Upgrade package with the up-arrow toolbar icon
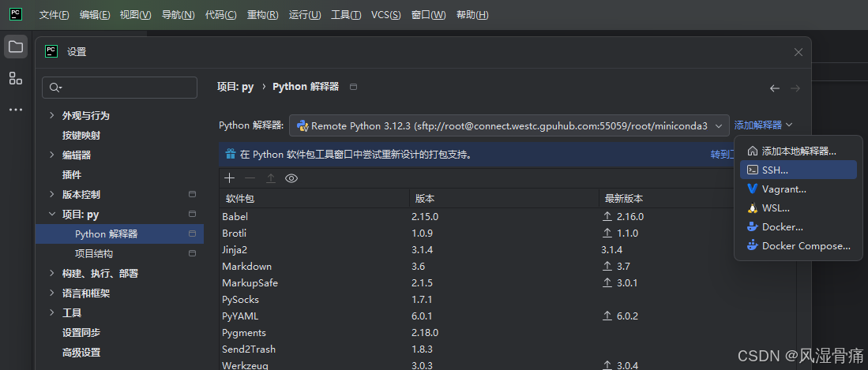Viewport: 868px width, 370px height. click(x=271, y=178)
